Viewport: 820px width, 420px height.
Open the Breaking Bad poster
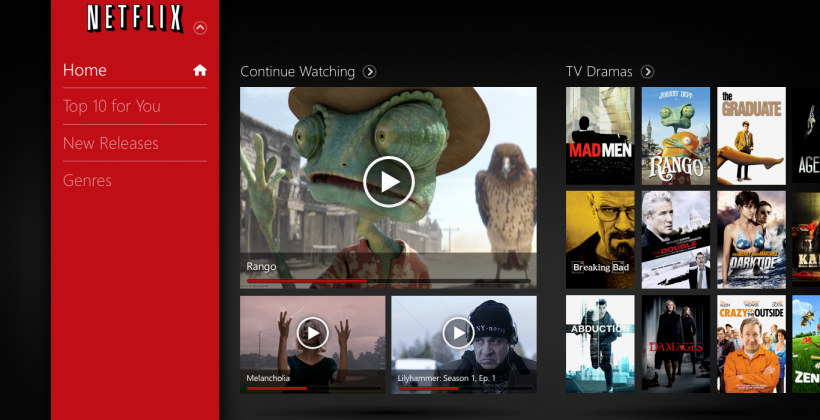click(600, 240)
